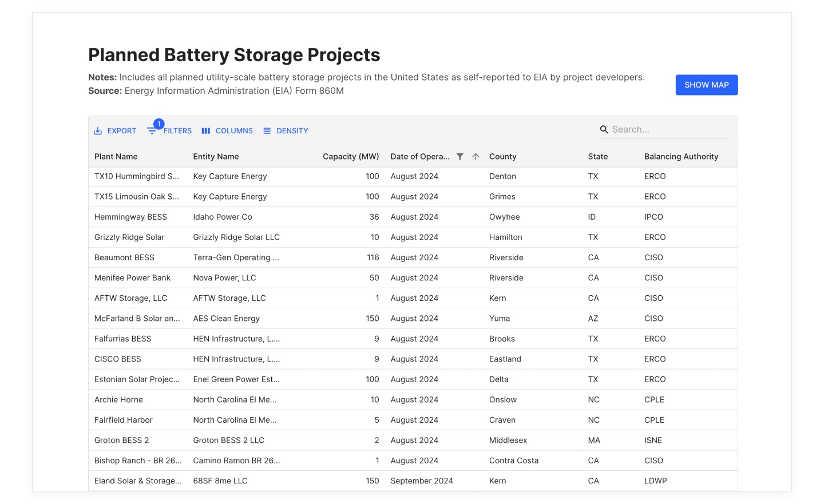Open the Filters panel icon
Image resolution: width=824 pixels, height=504 pixels.
click(x=152, y=131)
